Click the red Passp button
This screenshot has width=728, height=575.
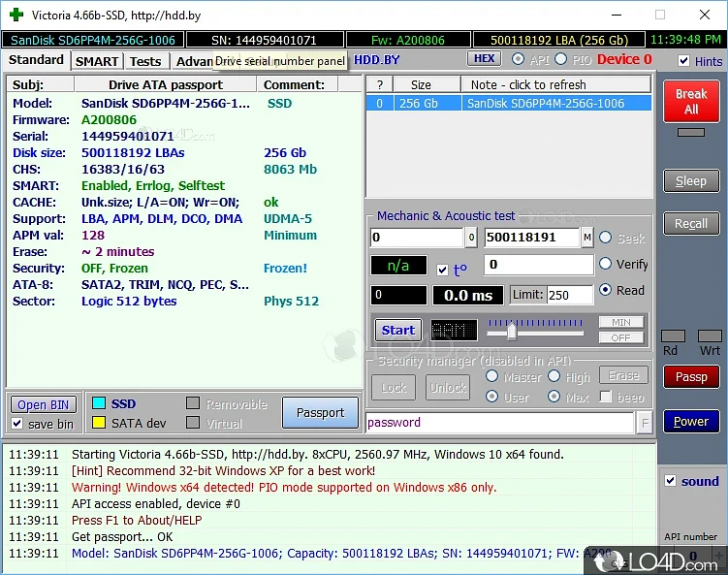coord(691,377)
